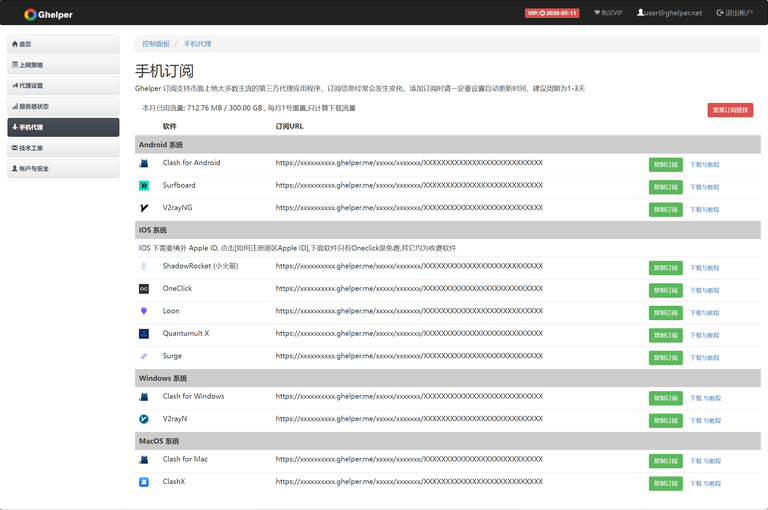Open download tutorial for V2rayNG
Screen dimensions: 768x510
click(x=704, y=210)
